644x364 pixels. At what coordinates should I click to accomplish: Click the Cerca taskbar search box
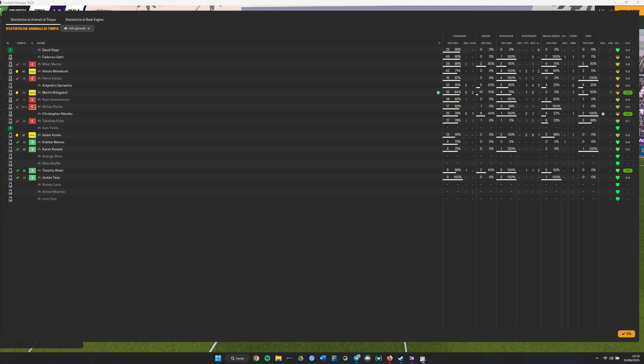pos(237,358)
